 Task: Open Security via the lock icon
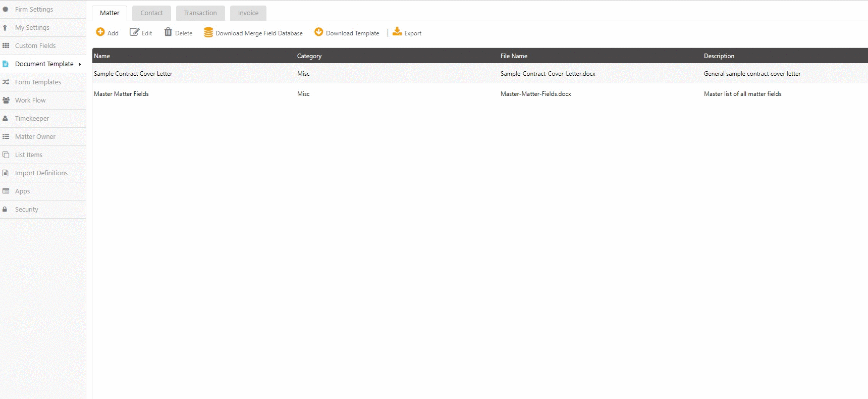coord(5,209)
